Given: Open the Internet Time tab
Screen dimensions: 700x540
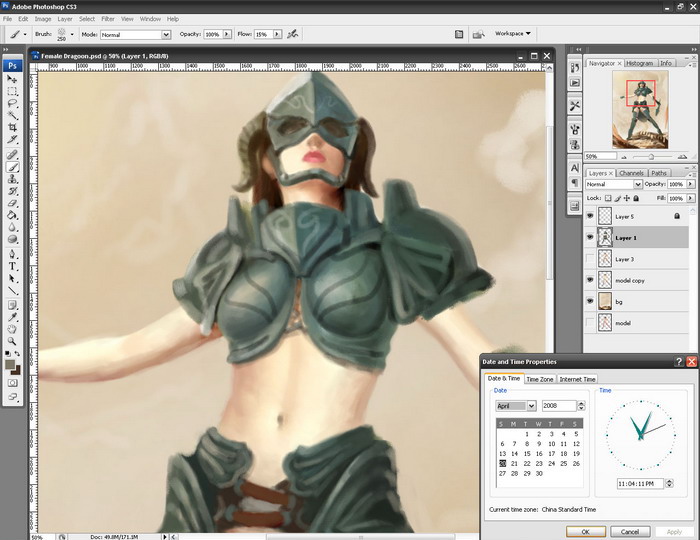Looking at the screenshot, I should [x=577, y=379].
